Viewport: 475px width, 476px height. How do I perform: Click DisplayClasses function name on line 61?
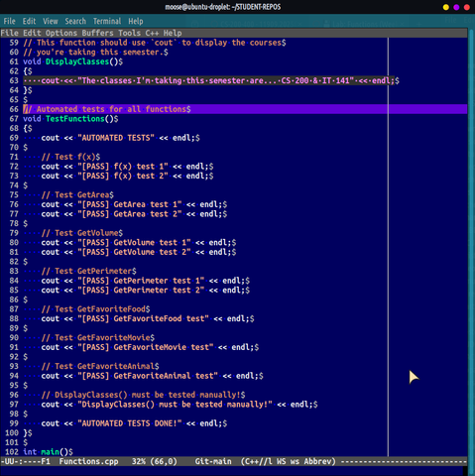(x=77, y=61)
